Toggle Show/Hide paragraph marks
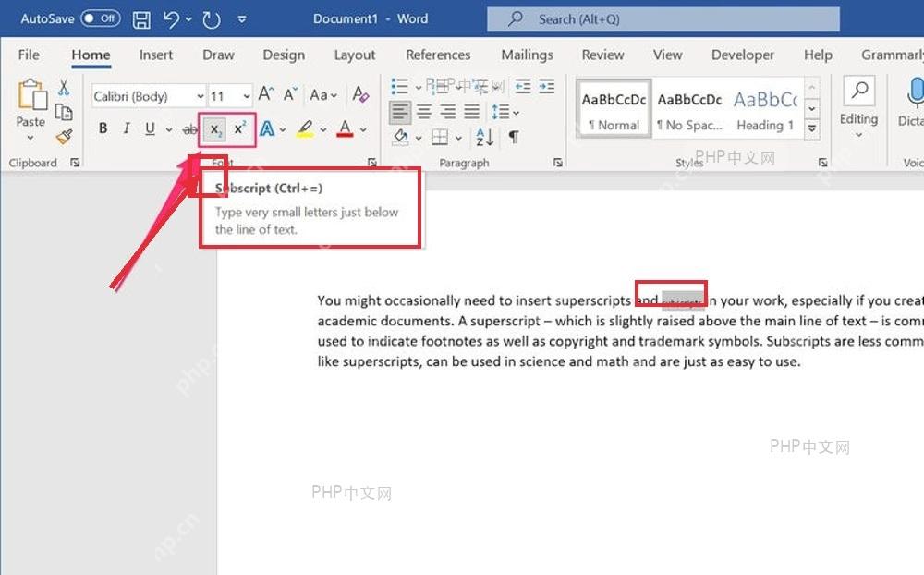This screenshot has height=575, width=924. point(514,137)
